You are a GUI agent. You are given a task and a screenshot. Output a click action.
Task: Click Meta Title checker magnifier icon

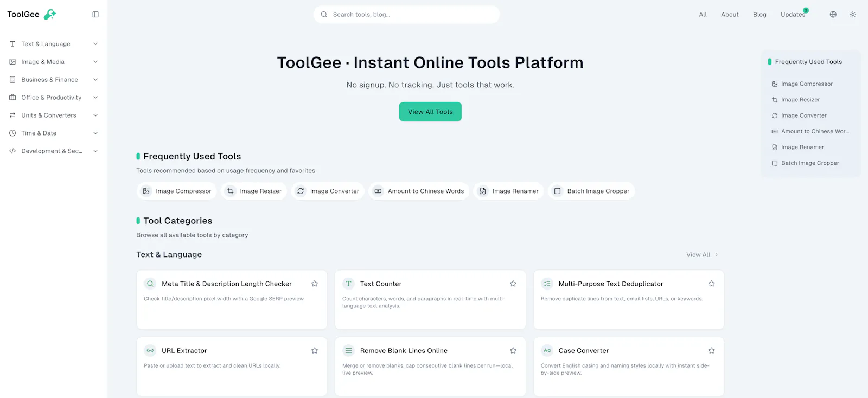(x=150, y=284)
